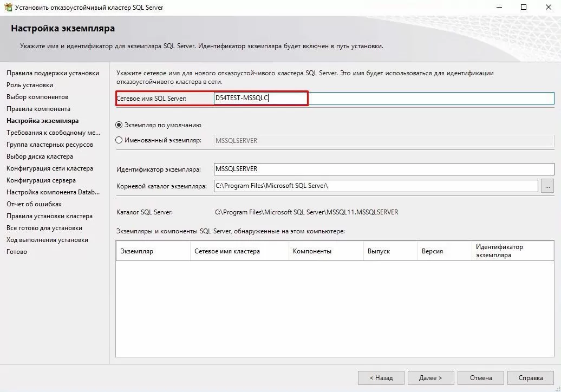Click the named instance MSSQLSERVER field

point(384,141)
